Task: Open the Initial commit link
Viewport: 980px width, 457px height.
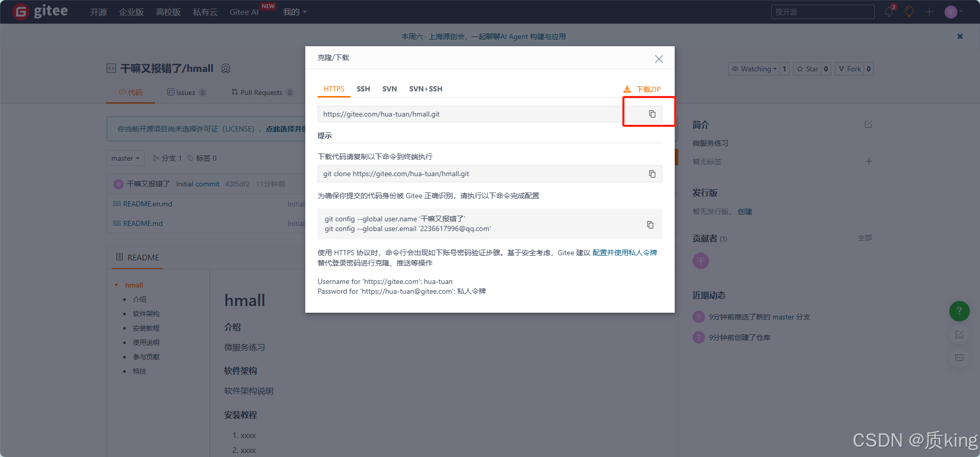Action: [198, 184]
